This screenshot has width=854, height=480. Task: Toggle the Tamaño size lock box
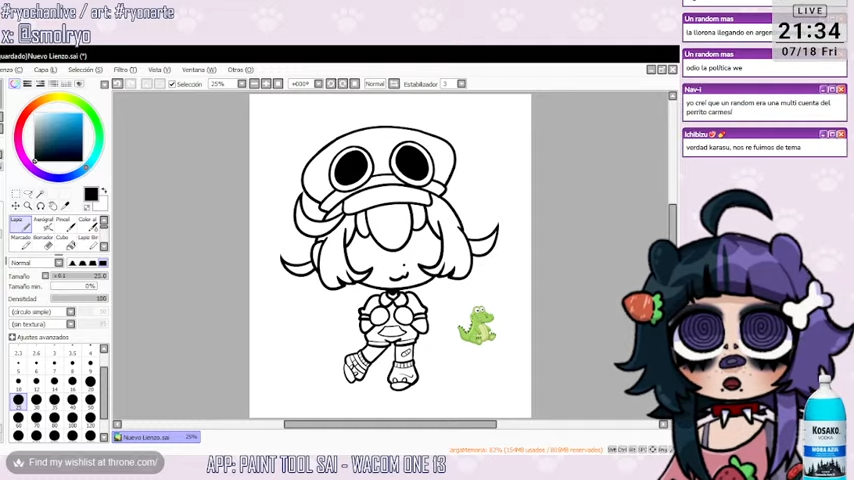tap(45, 275)
